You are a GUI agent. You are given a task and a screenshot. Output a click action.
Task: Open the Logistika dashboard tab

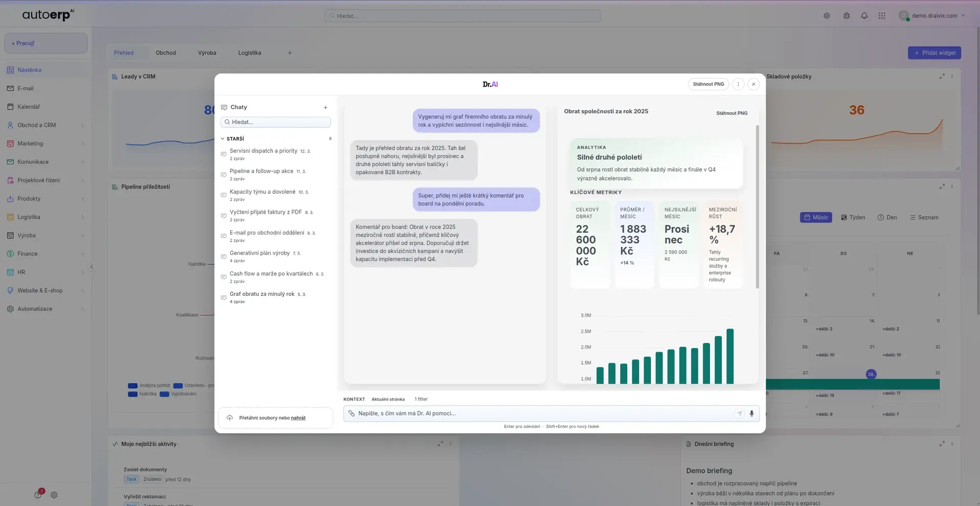250,53
